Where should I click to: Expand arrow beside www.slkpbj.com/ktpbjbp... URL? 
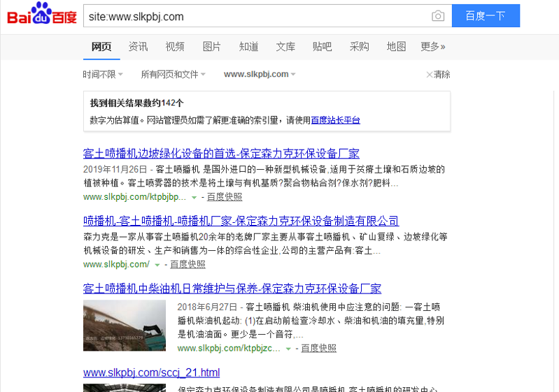[x=194, y=197]
